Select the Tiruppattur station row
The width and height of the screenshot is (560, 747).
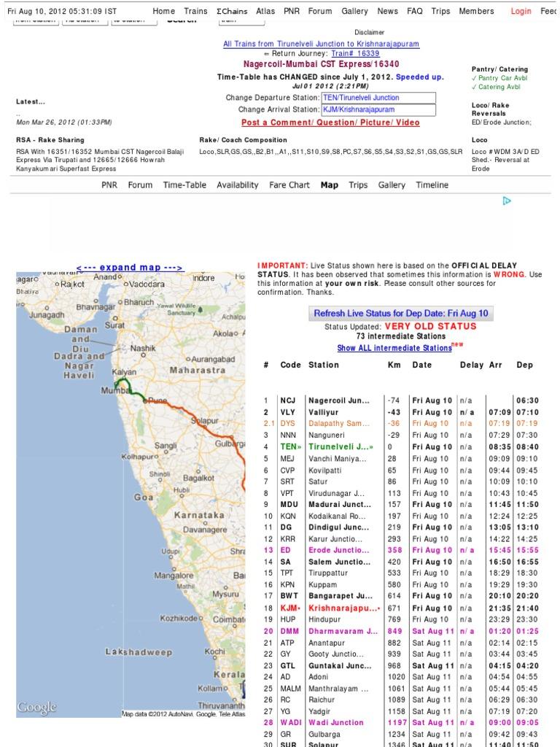pos(401,573)
